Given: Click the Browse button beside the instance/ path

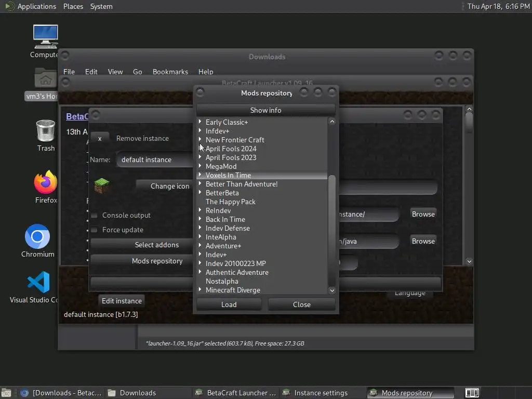Looking at the screenshot, I should coord(423,214).
